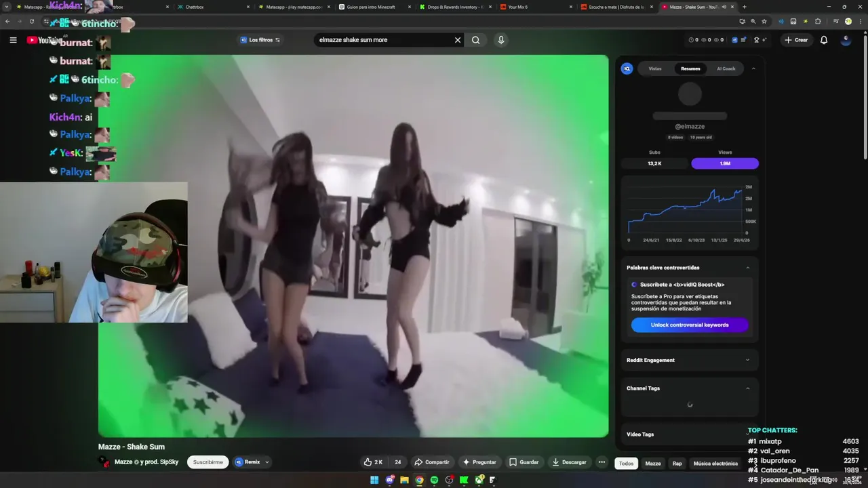The height and width of the screenshot is (488, 868).
Task: Open the Your Mix 6 tab
Action: [x=536, y=7]
